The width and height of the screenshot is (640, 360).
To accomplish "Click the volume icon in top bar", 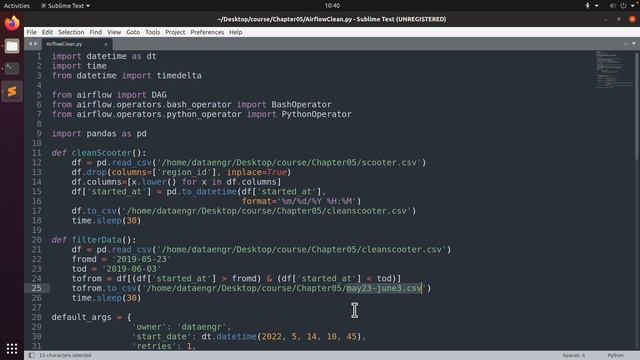I will (612, 6).
